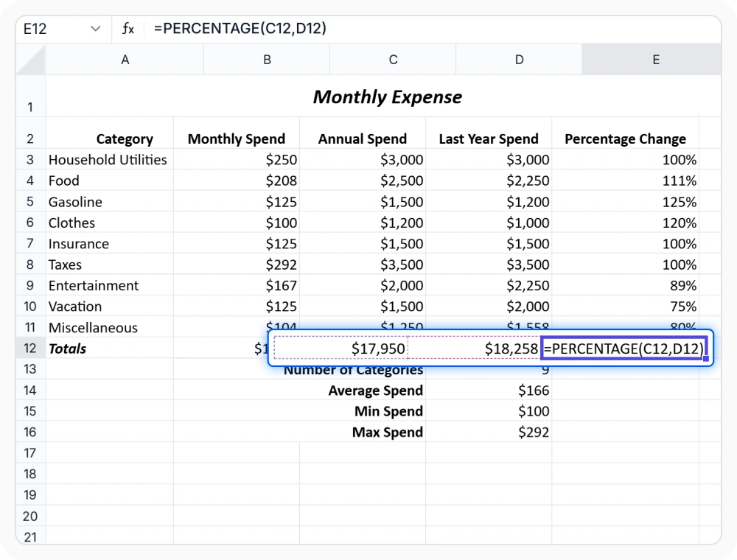Viewport: 737px width, 560px height.
Task: Click the $1,200 Clothes annual spend cell
Action: point(363,223)
